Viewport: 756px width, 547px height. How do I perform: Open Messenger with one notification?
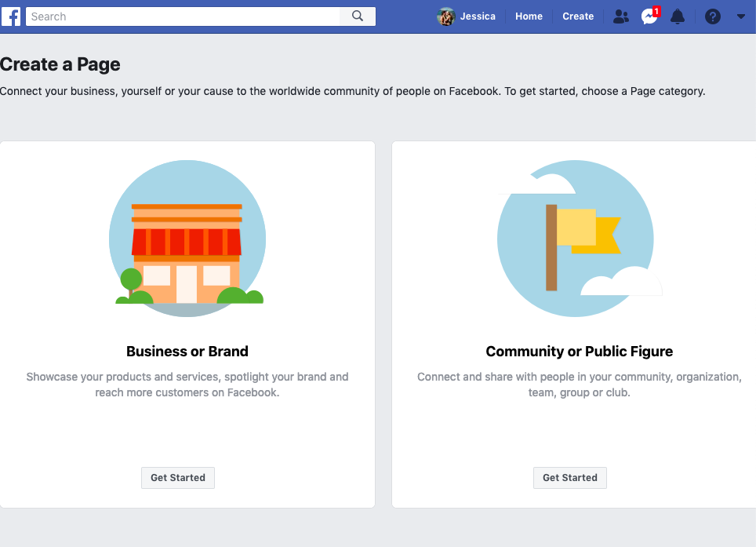coord(649,17)
